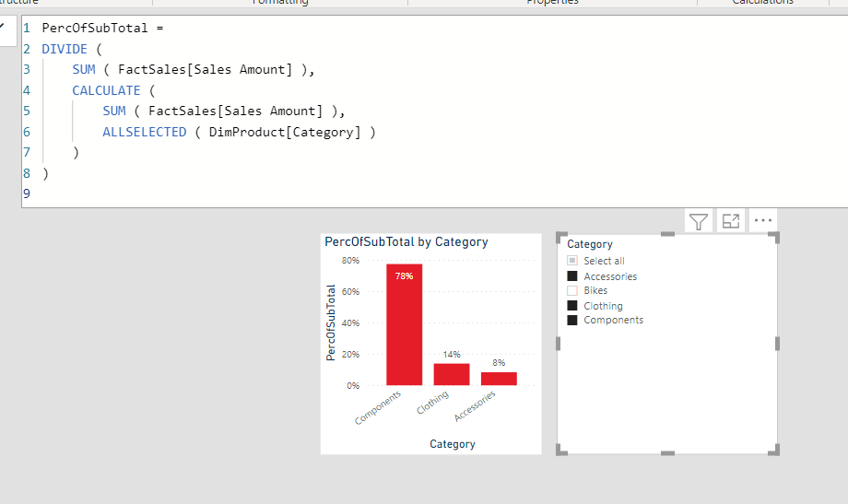Select the Components bar in the chart
This screenshot has width=848, height=504.
(x=404, y=324)
